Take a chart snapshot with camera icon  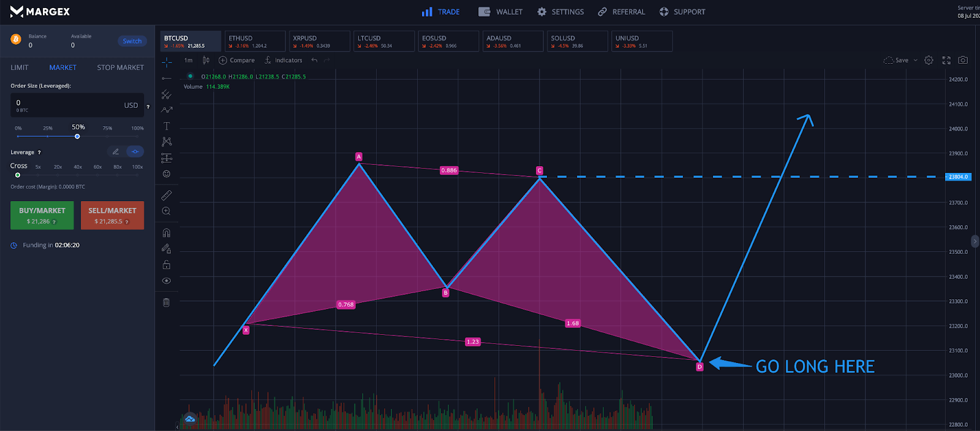[963, 60]
